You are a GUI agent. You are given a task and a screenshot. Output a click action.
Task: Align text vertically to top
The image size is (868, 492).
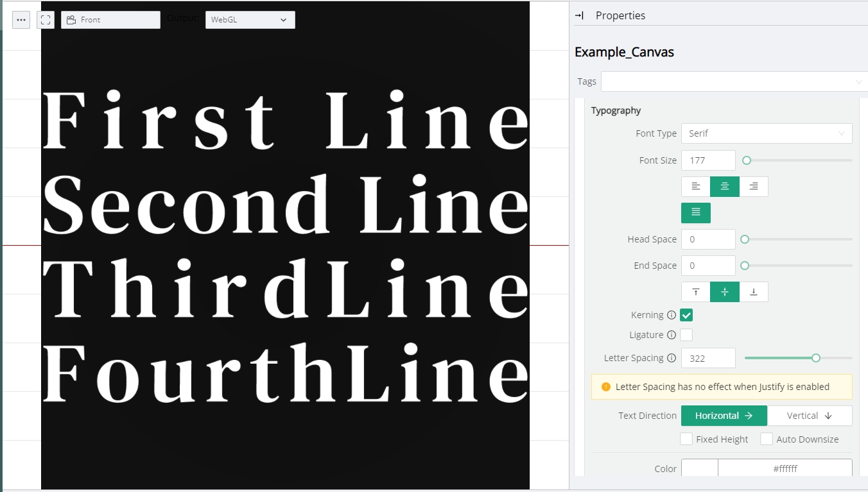(695, 292)
